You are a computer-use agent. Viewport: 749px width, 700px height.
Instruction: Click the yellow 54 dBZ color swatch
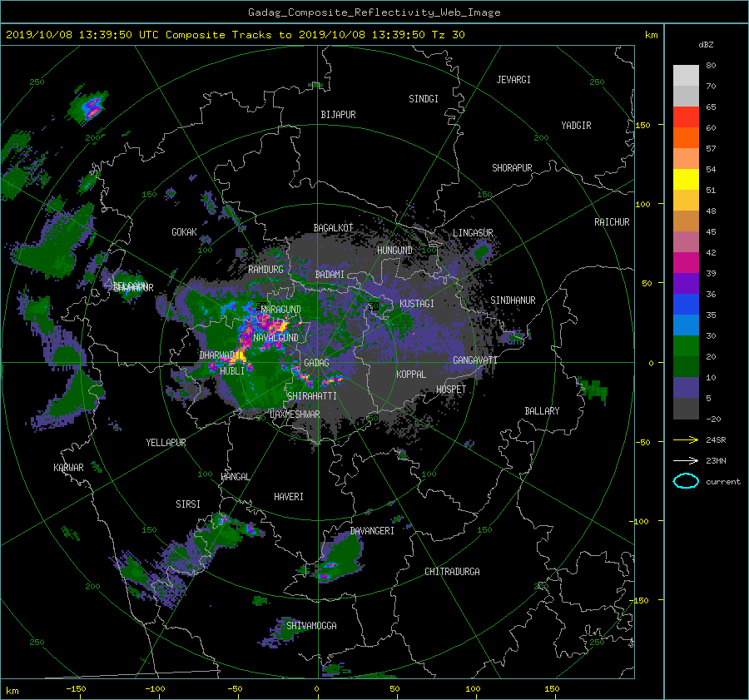point(686,179)
